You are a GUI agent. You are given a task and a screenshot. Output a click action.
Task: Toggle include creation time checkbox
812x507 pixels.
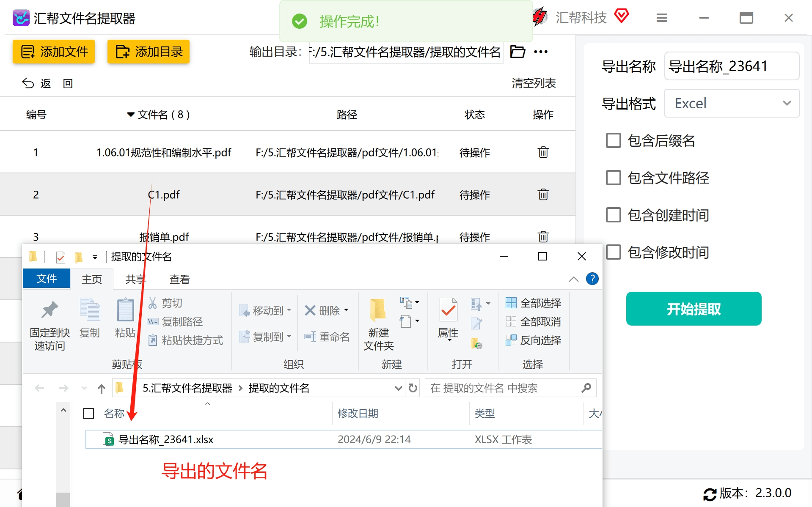point(613,215)
